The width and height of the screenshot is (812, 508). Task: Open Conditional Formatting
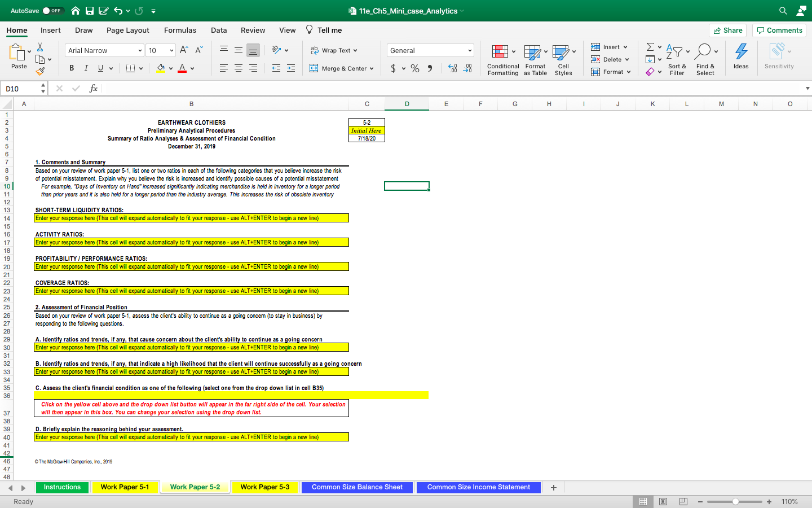503,60
